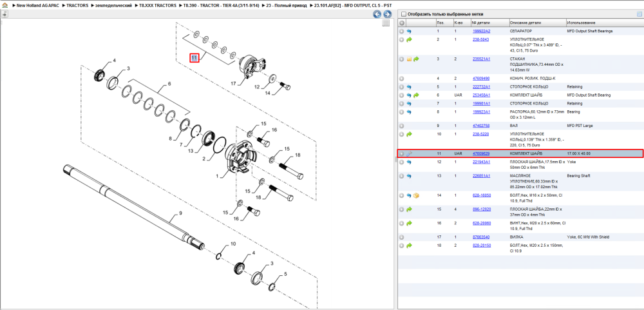Click blue arrow icon for part 221943A1

[x=409, y=162]
